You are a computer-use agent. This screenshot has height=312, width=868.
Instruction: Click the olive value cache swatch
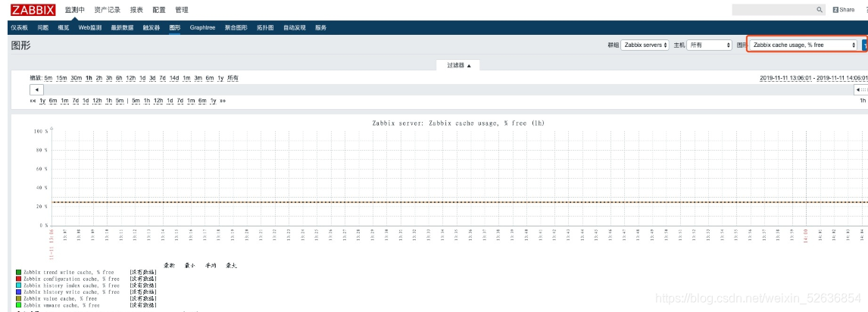click(x=18, y=298)
